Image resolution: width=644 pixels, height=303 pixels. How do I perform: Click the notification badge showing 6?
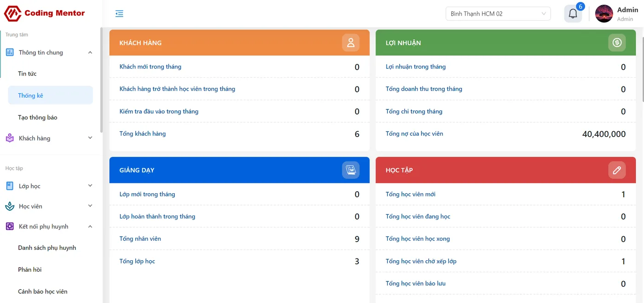tap(581, 6)
